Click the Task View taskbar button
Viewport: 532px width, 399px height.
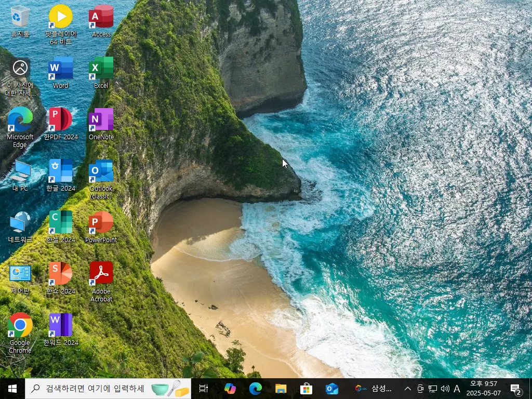click(x=204, y=389)
